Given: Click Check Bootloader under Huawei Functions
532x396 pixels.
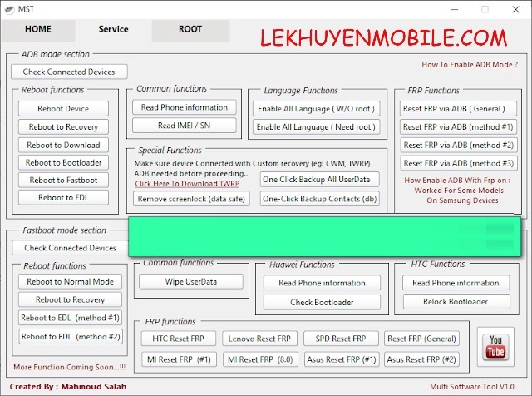Looking at the screenshot, I should click(x=322, y=302).
